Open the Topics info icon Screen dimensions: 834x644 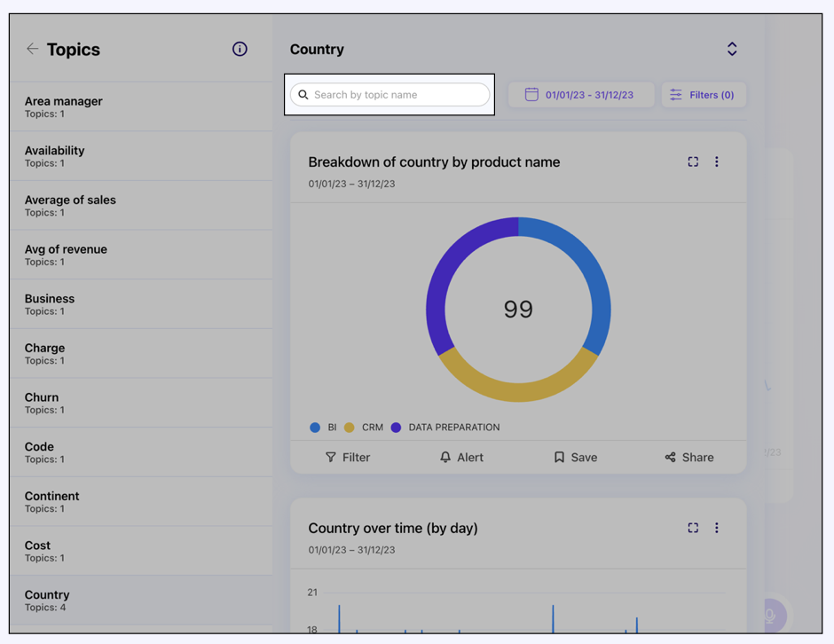[x=240, y=49]
